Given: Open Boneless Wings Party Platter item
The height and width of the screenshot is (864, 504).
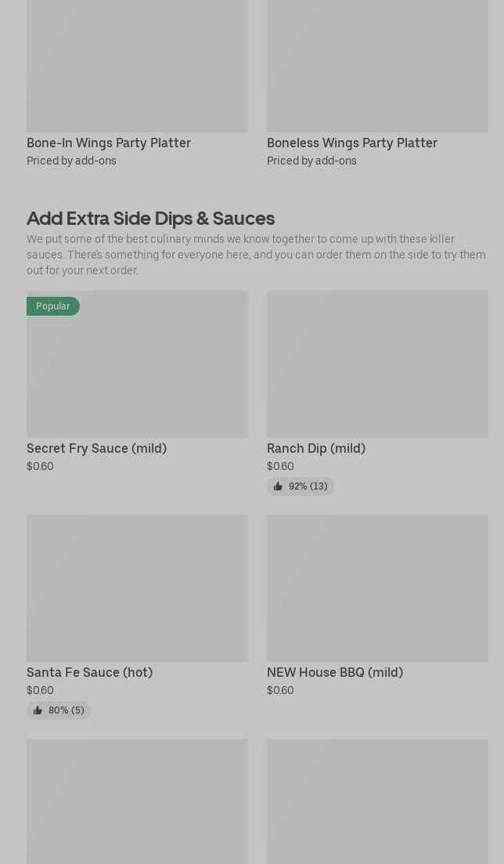Looking at the screenshot, I should 352,143.
